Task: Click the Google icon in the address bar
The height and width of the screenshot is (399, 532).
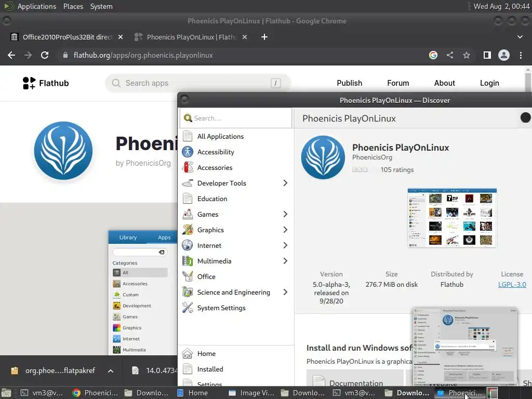Action: tap(433, 55)
